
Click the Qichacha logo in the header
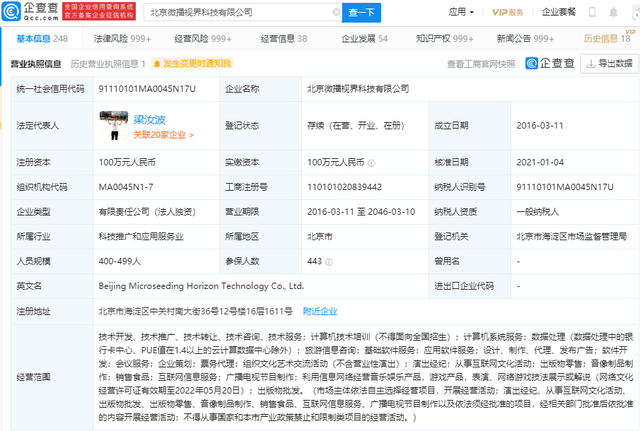(x=36, y=12)
